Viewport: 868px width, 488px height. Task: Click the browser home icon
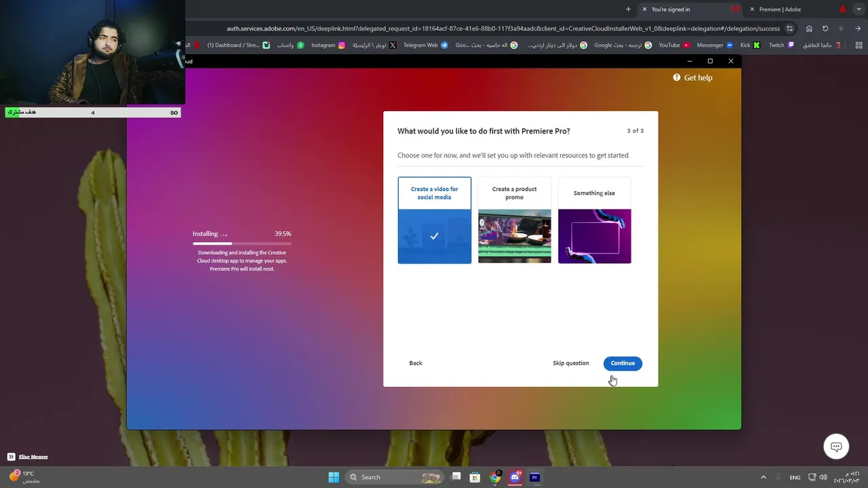coord(809,28)
